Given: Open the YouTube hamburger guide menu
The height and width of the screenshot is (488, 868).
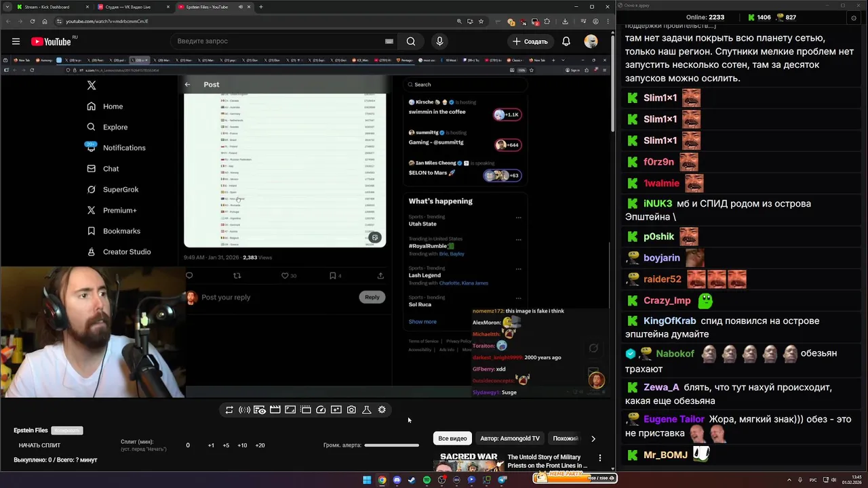Looking at the screenshot, I should [x=16, y=41].
